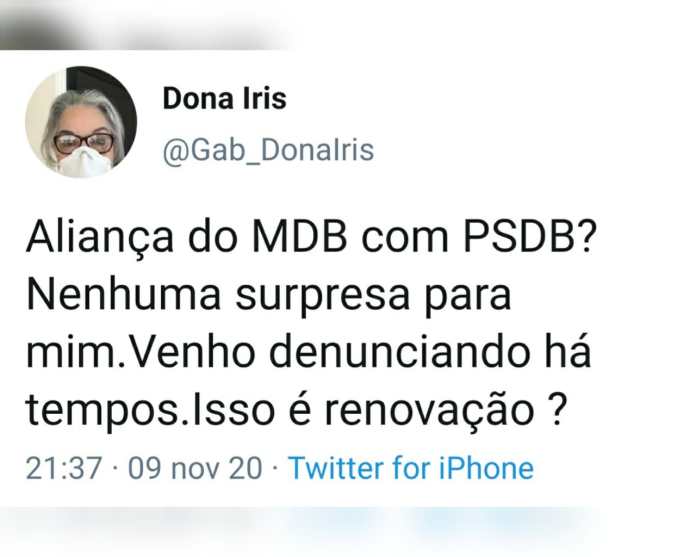Click the final question mark of tweet
The width and height of the screenshot is (696, 557).
(x=558, y=409)
